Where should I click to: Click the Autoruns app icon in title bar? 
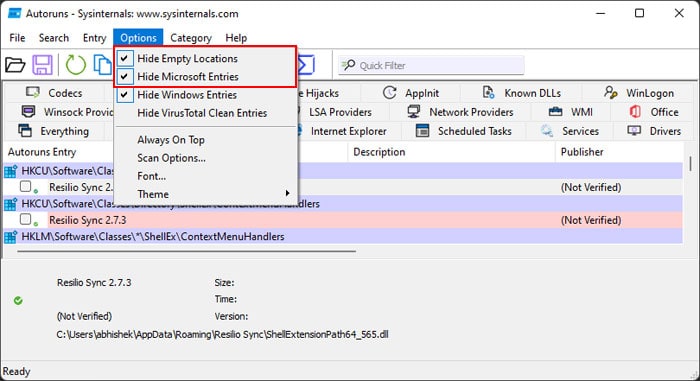coord(14,13)
